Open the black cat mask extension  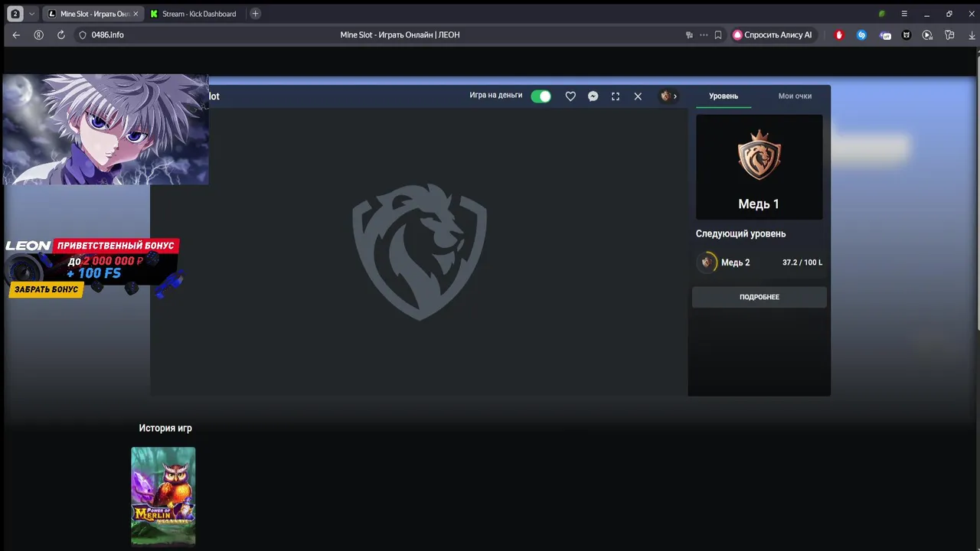pos(906,35)
